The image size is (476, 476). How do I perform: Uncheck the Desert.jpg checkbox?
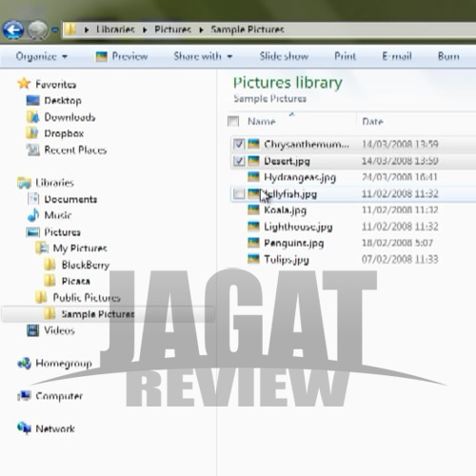tap(239, 161)
